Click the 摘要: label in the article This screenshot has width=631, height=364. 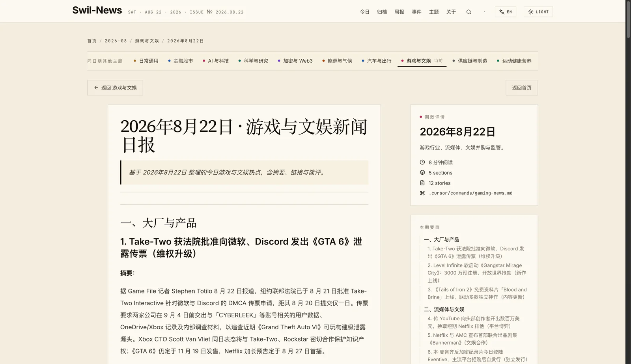click(127, 273)
